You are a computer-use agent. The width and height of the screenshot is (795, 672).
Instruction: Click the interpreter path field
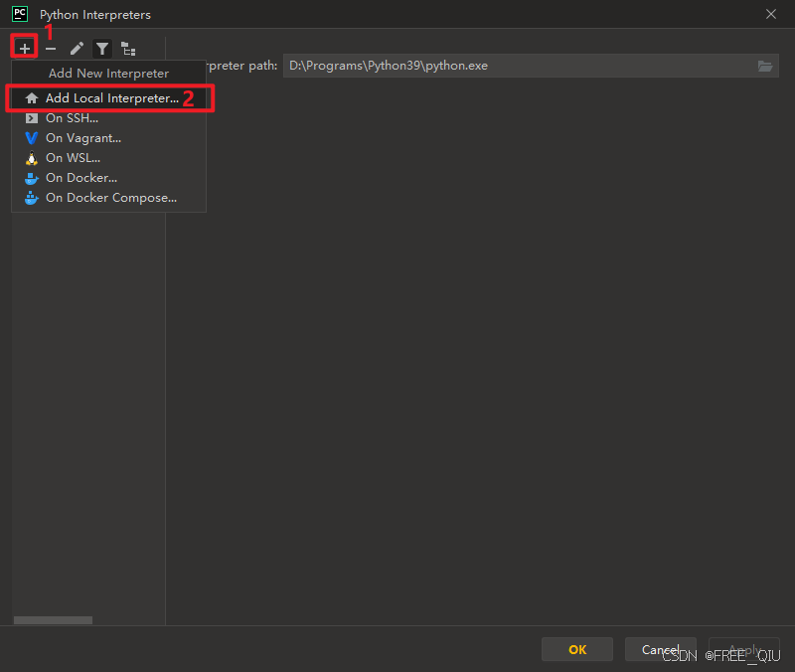click(531, 66)
